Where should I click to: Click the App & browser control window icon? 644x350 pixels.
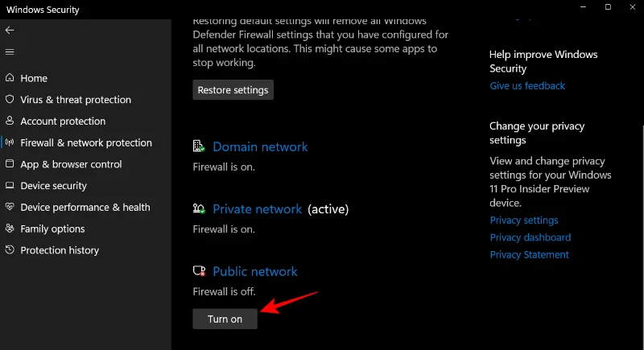pos(10,163)
